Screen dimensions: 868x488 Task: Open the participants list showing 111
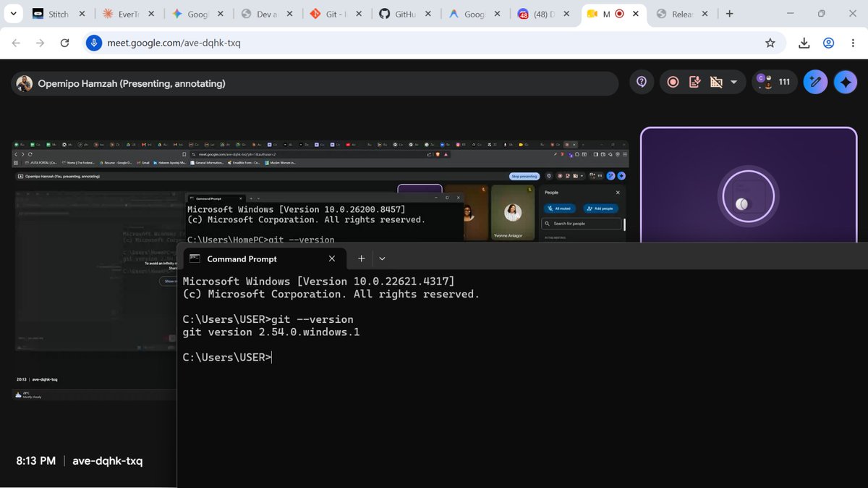(774, 82)
